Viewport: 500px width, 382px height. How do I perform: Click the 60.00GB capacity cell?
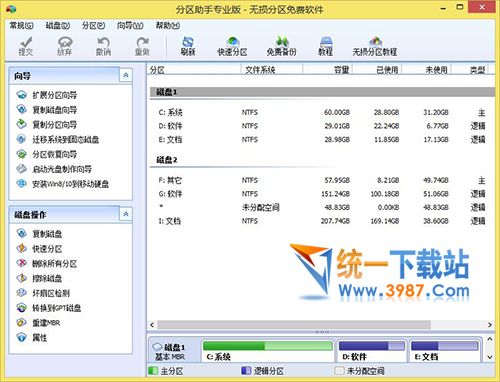[x=337, y=112]
